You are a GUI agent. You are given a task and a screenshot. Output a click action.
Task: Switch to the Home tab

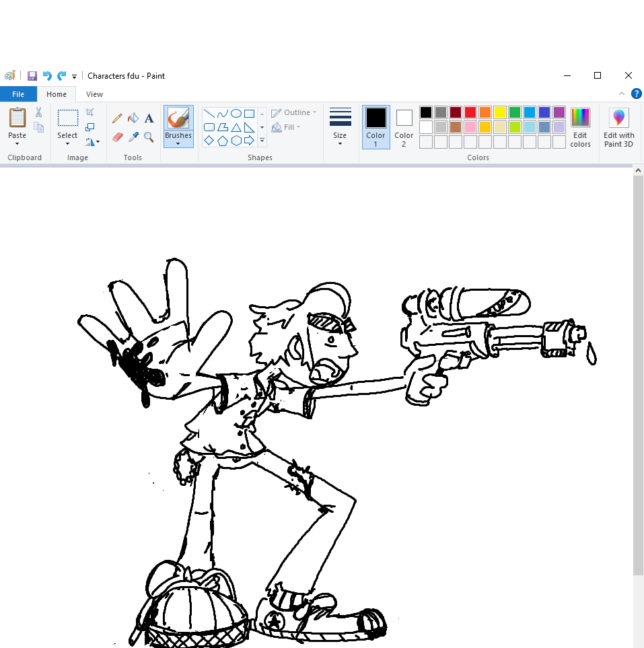57,94
